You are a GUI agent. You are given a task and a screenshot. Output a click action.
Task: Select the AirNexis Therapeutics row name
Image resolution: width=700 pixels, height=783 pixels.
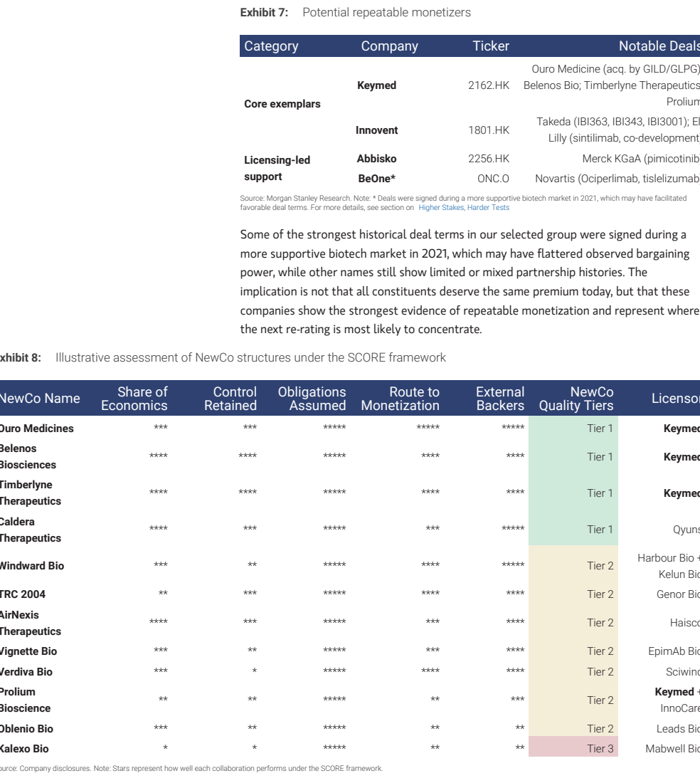point(31,624)
